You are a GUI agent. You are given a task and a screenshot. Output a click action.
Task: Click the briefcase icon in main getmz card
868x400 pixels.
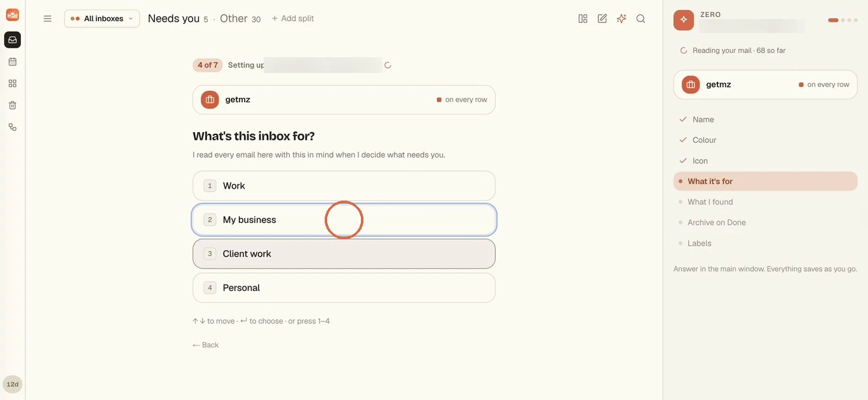(210, 100)
